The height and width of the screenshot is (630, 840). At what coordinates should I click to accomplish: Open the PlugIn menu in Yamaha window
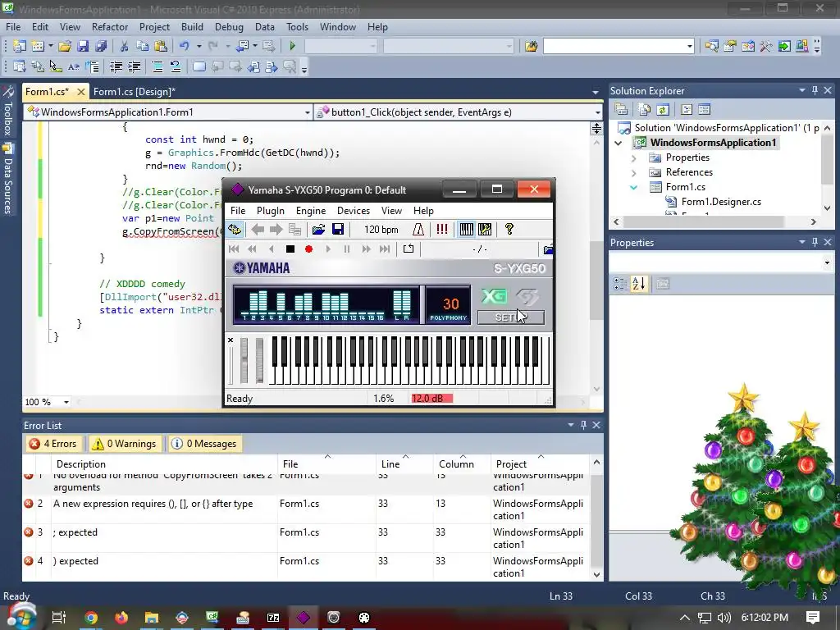pos(271,211)
